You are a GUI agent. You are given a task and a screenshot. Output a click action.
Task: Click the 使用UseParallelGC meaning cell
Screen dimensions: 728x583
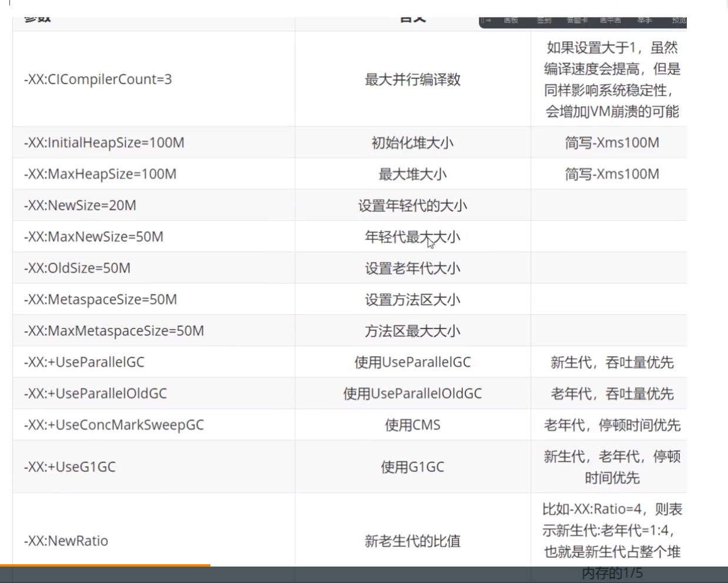click(412, 362)
